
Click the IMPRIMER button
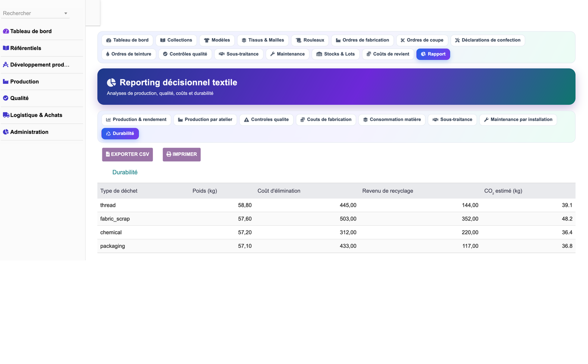(x=181, y=154)
